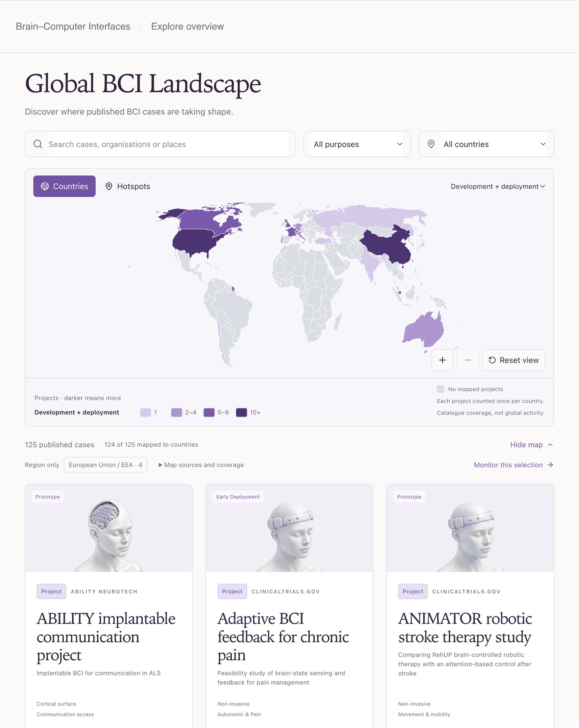579x728 pixels.
Task: Click the Early Deployment badge
Action: (x=238, y=497)
